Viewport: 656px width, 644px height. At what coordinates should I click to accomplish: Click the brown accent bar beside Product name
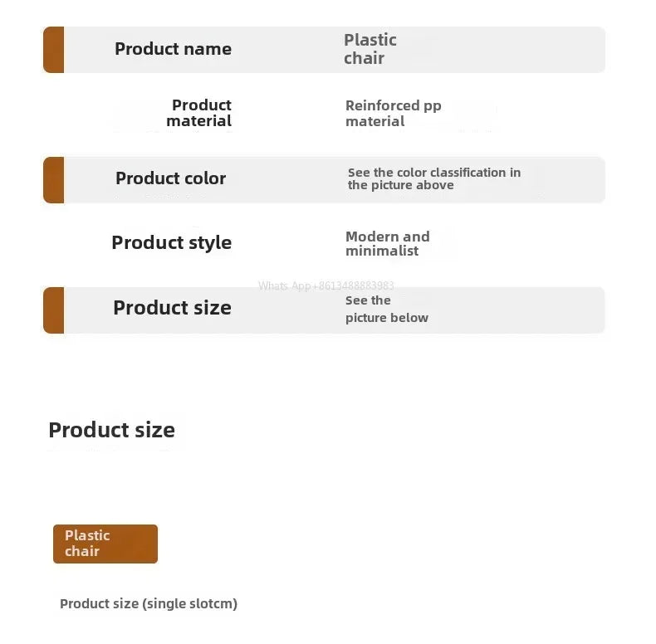click(x=53, y=50)
